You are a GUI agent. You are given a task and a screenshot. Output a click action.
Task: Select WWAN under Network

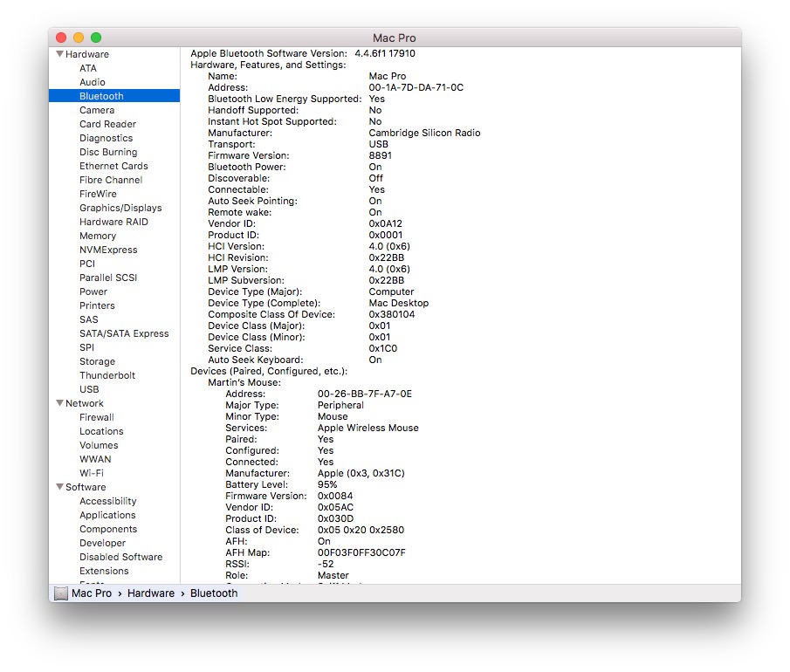pyautogui.click(x=95, y=459)
